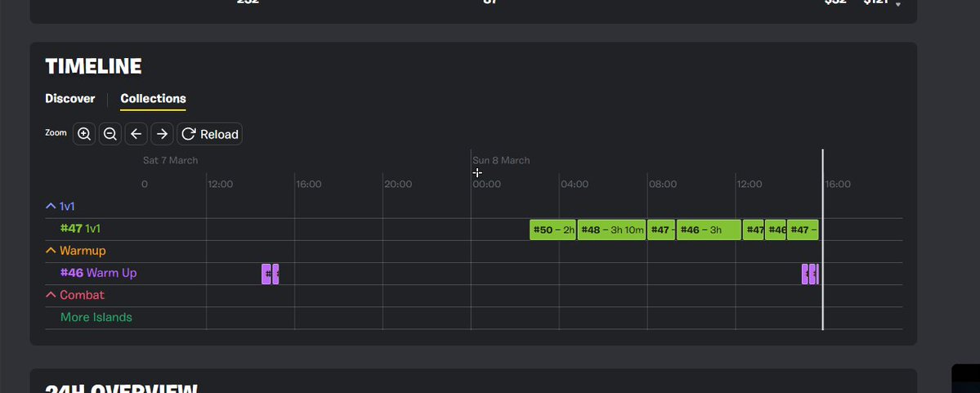The width and height of the screenshot is (980, 393).
Task: Click the Sun 8 March date label
Action: [x=501, y=161]
